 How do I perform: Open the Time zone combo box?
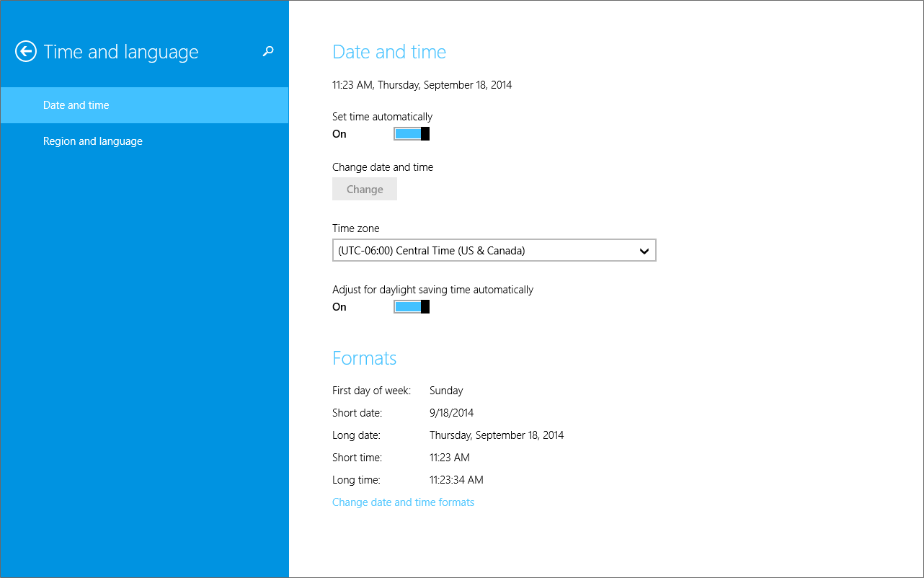[x=494, y=251]
